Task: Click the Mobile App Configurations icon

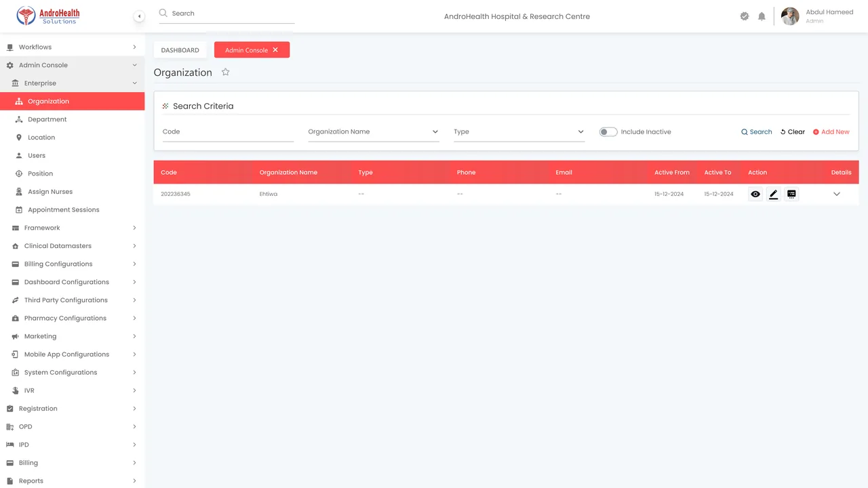Action: pyautogui.click(x=16, y=354)
